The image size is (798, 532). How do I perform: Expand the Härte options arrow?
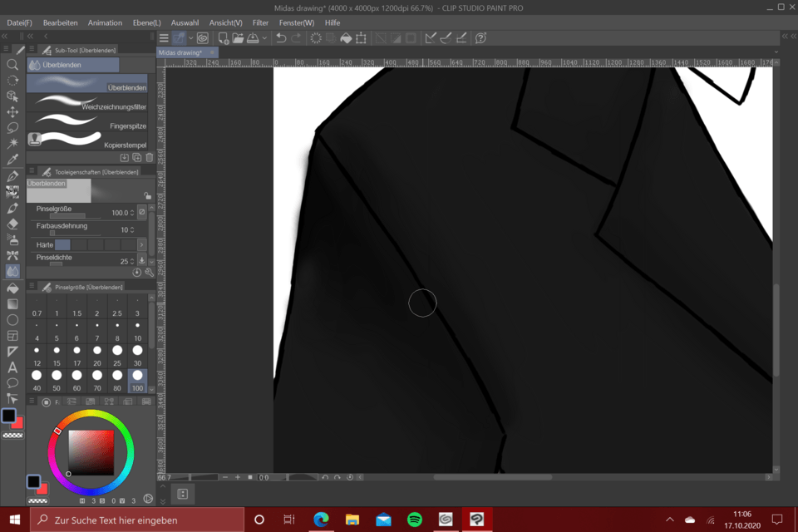coord(142,245)
